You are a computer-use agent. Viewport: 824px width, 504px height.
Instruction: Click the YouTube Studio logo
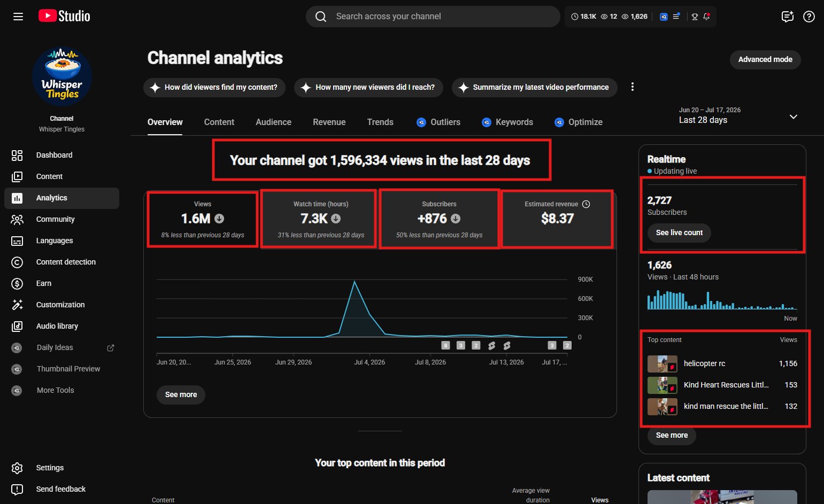pyautogui.click(x=64, y=16)
